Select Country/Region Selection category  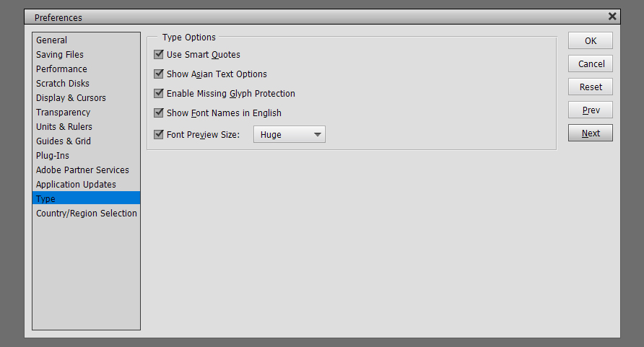click(x=86, y=214)
